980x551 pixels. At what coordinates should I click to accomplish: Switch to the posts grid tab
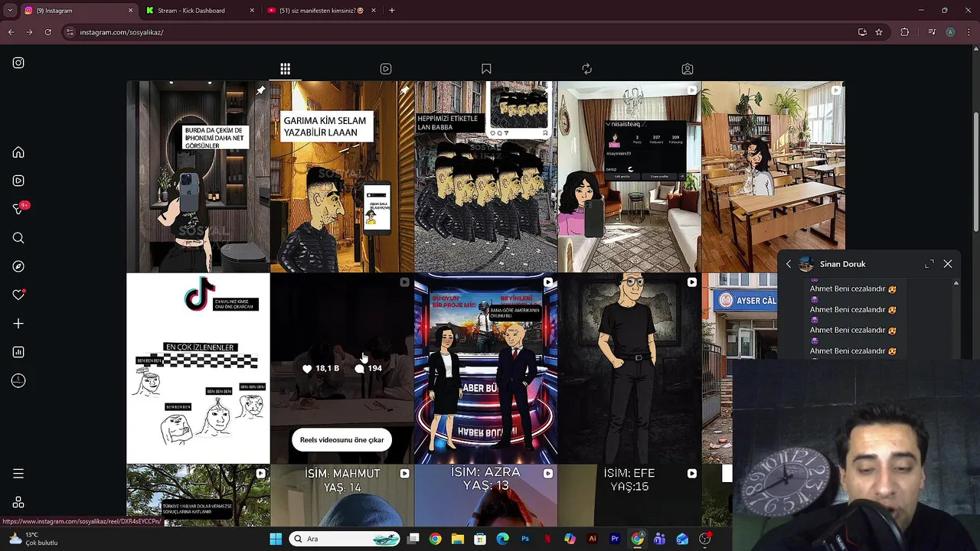[285, 69]
